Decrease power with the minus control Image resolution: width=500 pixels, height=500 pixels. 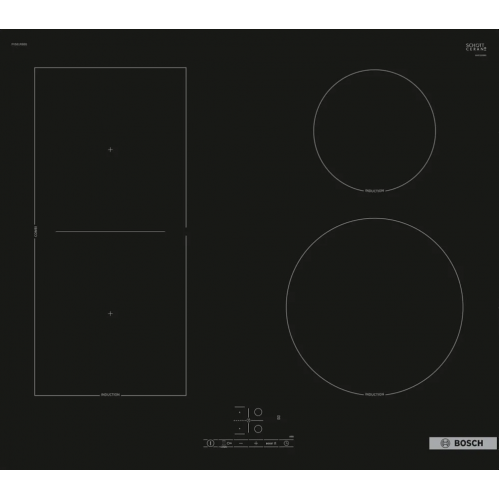pyautogui.click(x=241, y=443)
